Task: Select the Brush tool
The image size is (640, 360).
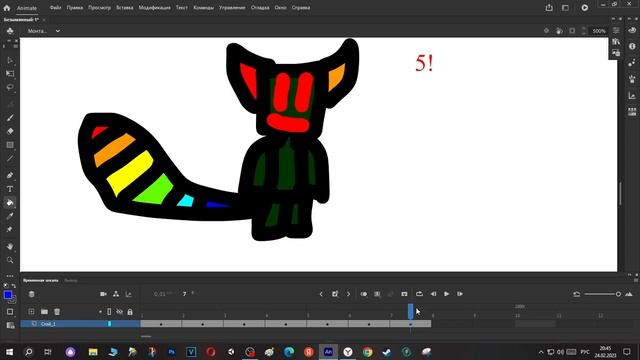Action: coord(10,118)
